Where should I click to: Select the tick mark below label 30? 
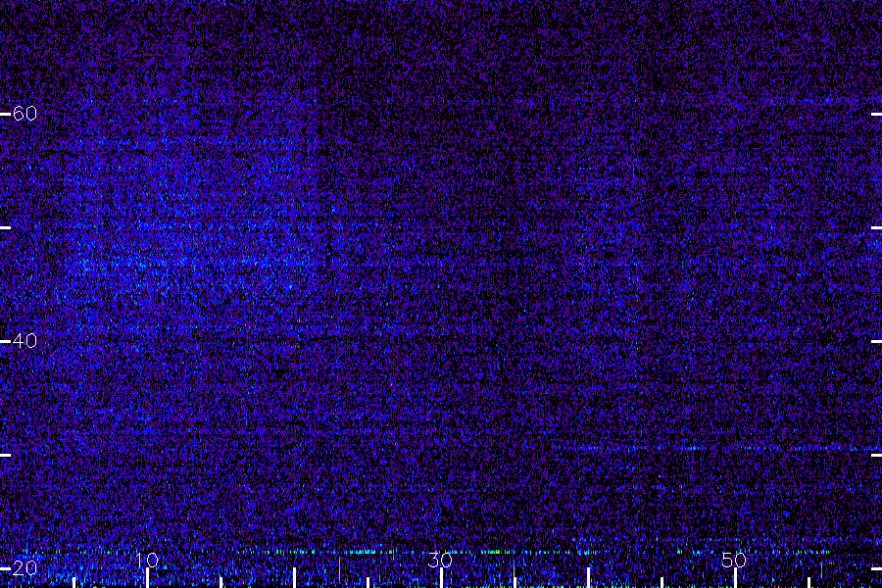point(441,578)
